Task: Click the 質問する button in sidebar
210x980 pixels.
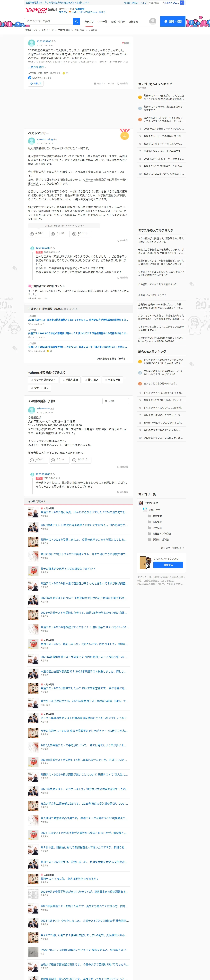Action: (x=168, y=565)
